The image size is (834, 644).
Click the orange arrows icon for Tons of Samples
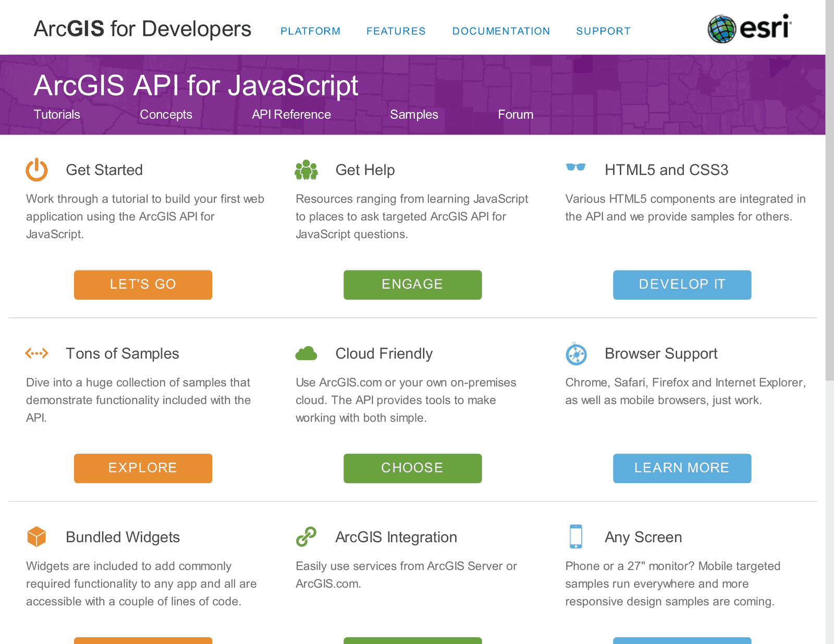[36, 353]
